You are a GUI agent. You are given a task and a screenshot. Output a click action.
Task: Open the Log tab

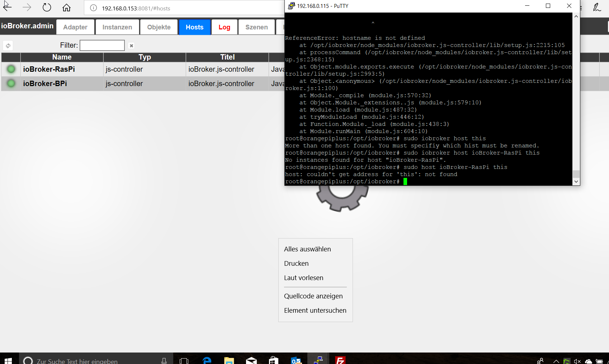tap(225, 27)
